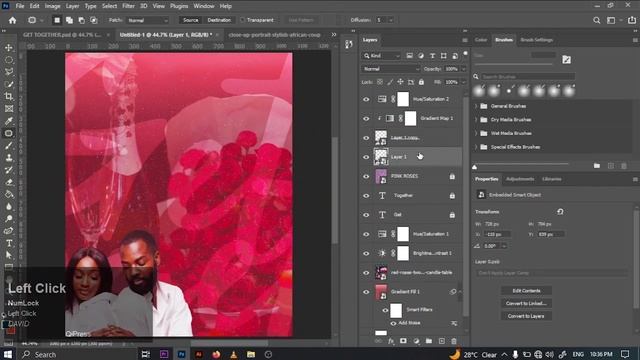Click the Edit Contents button
Screen dimensions: 640x360
pyautogui.click(x=526, y=291)
